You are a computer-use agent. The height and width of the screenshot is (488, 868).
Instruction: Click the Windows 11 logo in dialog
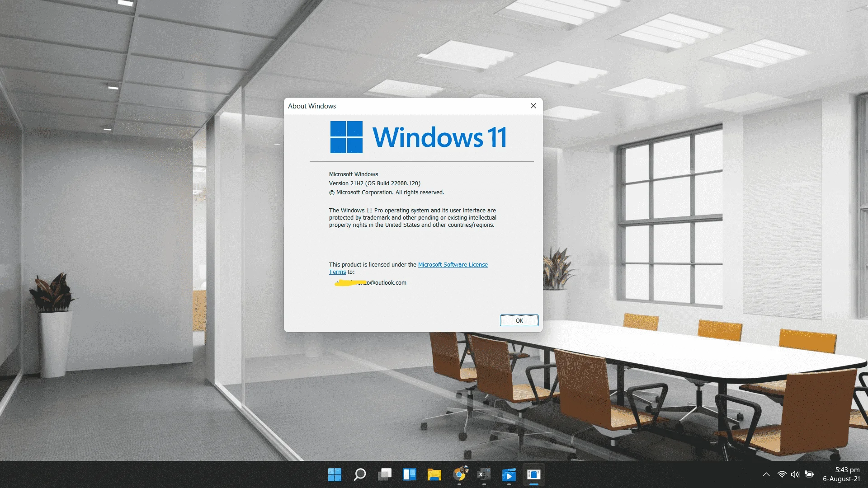point(419,137)
